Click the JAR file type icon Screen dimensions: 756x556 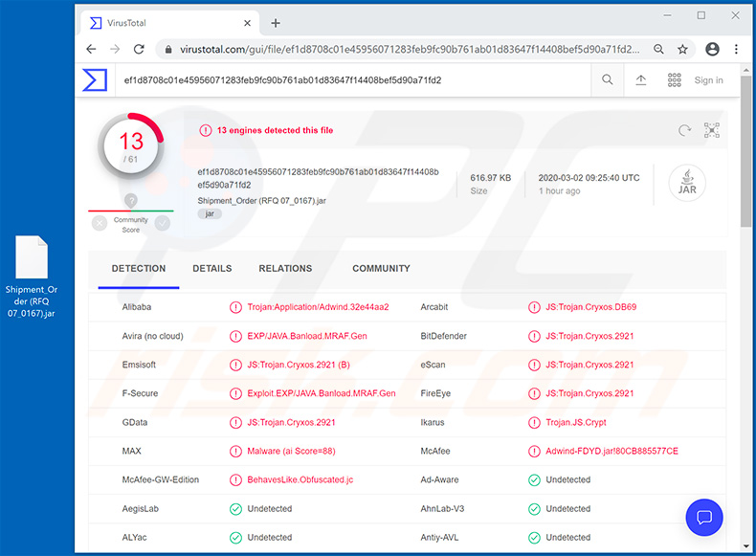pos(687,183)
